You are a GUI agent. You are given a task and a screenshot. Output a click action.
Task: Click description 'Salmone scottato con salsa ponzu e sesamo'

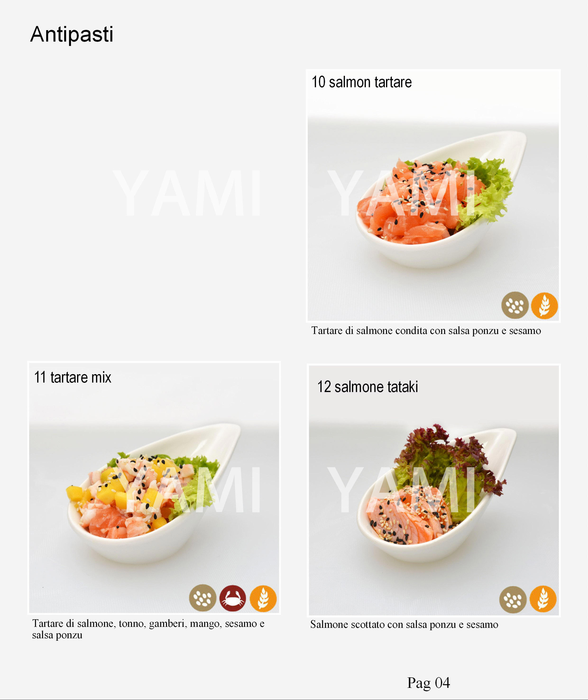404,624
